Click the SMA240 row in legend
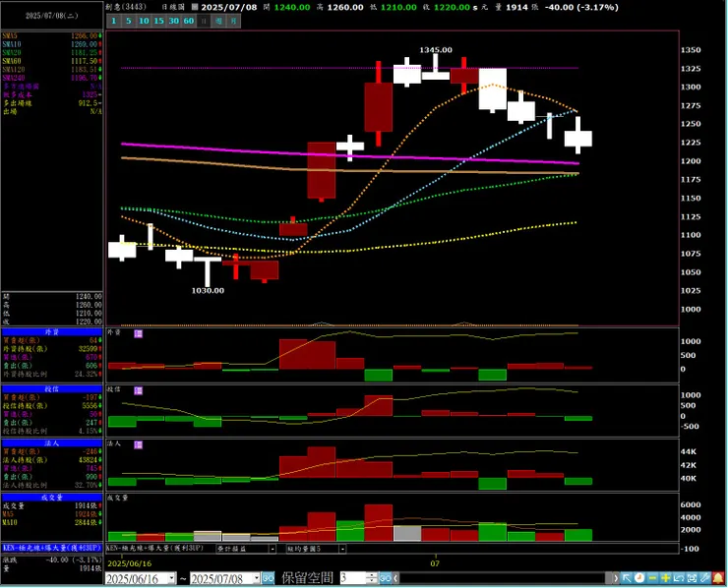This screenshot has height=588, width=728. [51, 78]
